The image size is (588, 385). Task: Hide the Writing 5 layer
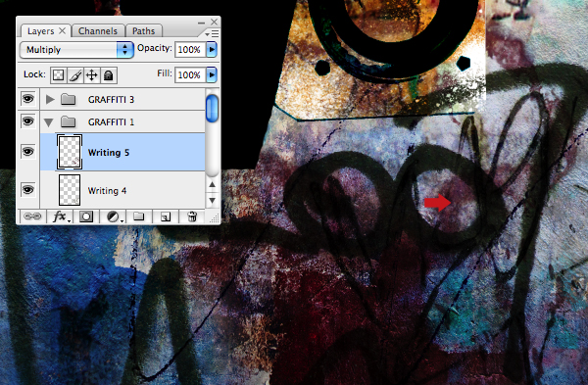coord(28,152)
